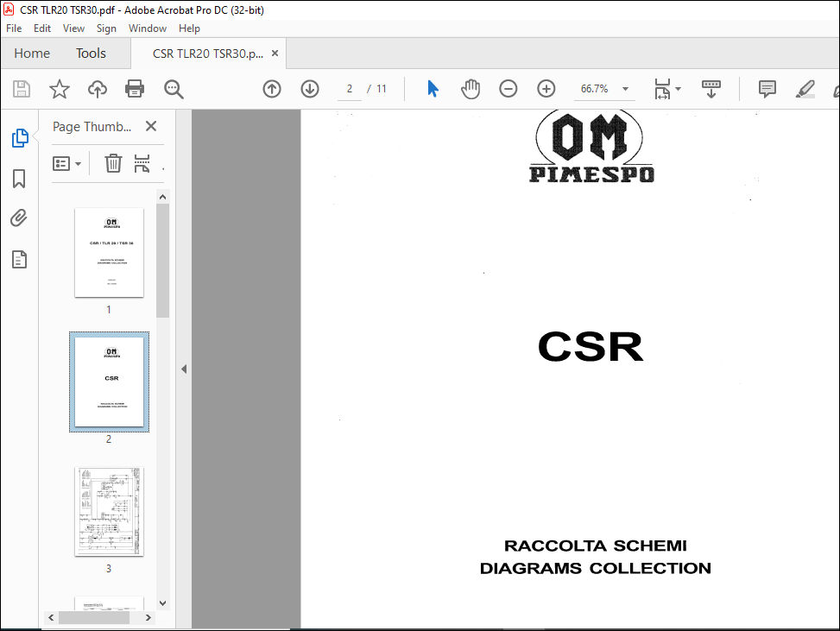The width and height of the screenshot is (840, 631).
Task: Open the File menu
Action: coord(14,28)
